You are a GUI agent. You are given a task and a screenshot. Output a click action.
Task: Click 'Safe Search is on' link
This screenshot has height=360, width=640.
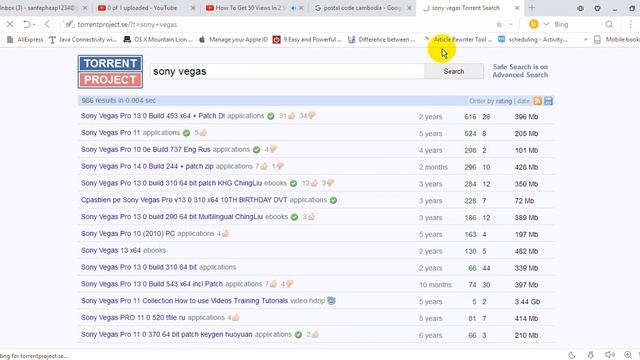[x=520, y=67]
